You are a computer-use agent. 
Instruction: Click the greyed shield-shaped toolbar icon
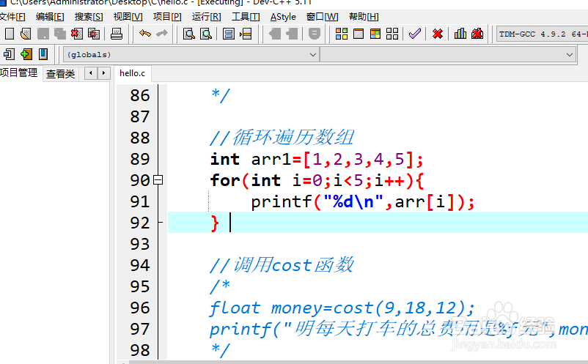(x=315, y=34)
